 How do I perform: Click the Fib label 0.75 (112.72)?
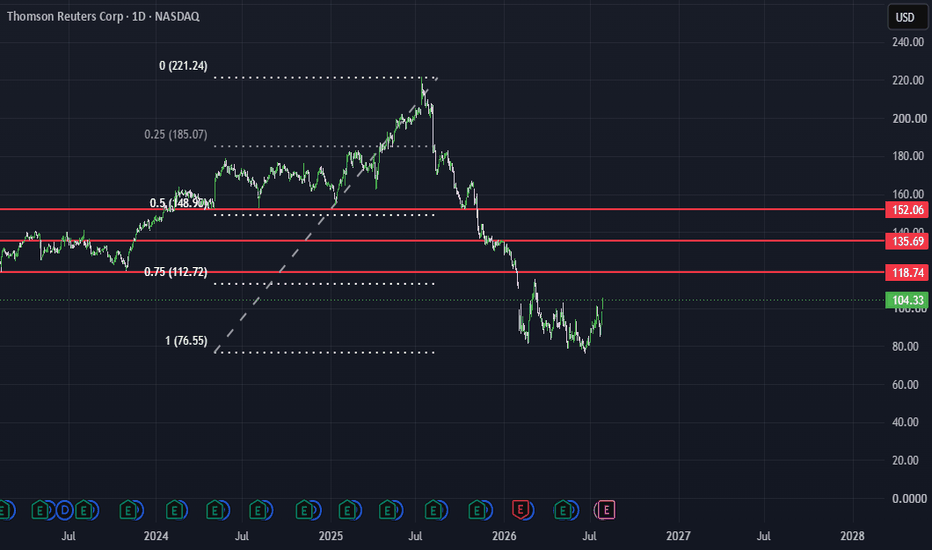(x=176, y=272)
